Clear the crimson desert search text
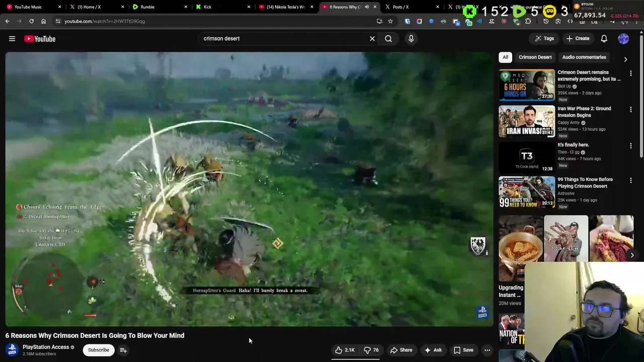This screenshot has height=362, width=644. click(x=372, y=39)
